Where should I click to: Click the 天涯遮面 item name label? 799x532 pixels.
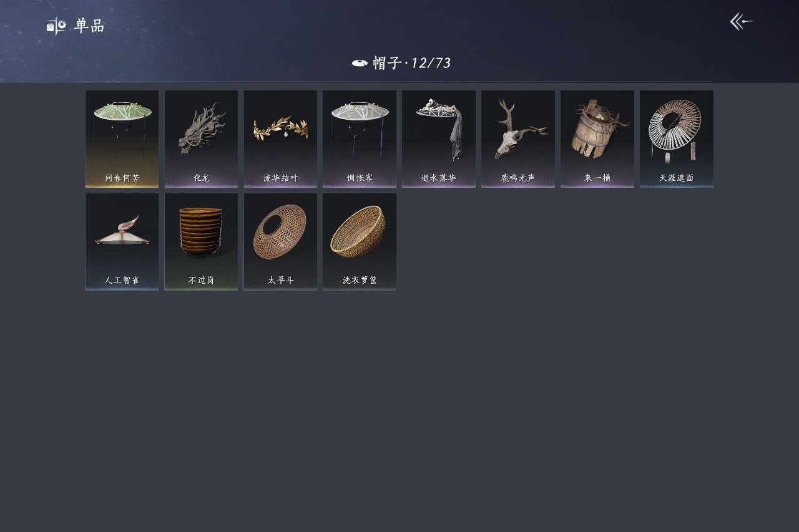(677, 178)
